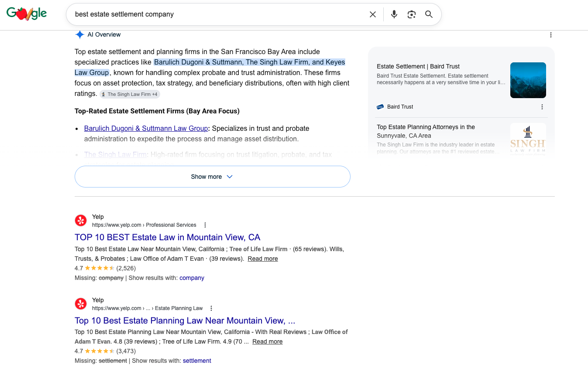Viewport: 588px width, 375px height.
Task: Click the Baird Trust mountain thumbnail
Action: [x=528, y=80]
